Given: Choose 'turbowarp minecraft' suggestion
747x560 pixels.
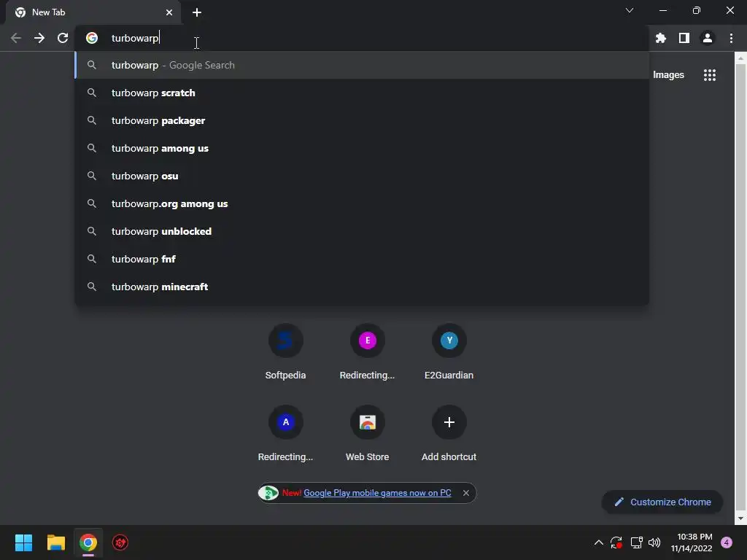Looking at the screenshot, I should point(362,287).
